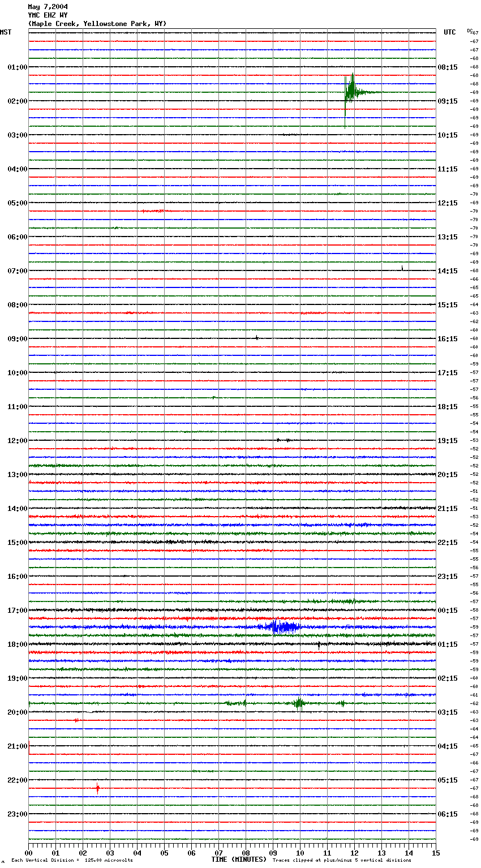Viewport: 481px width, 868px height.
Task: Click the 20:15 UTC time label
Action: click(448, 475)
